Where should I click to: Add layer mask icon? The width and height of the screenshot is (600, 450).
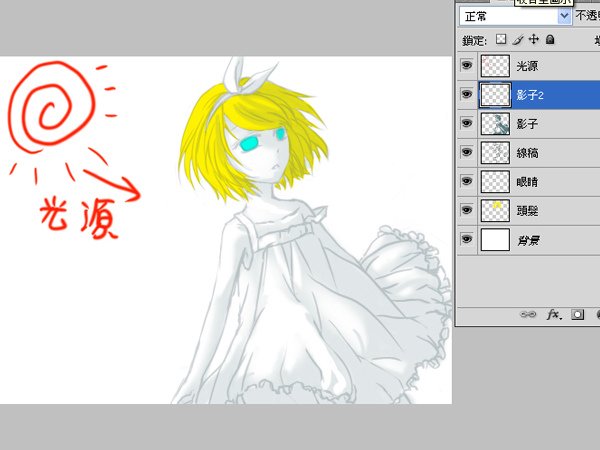click(577, 315)
